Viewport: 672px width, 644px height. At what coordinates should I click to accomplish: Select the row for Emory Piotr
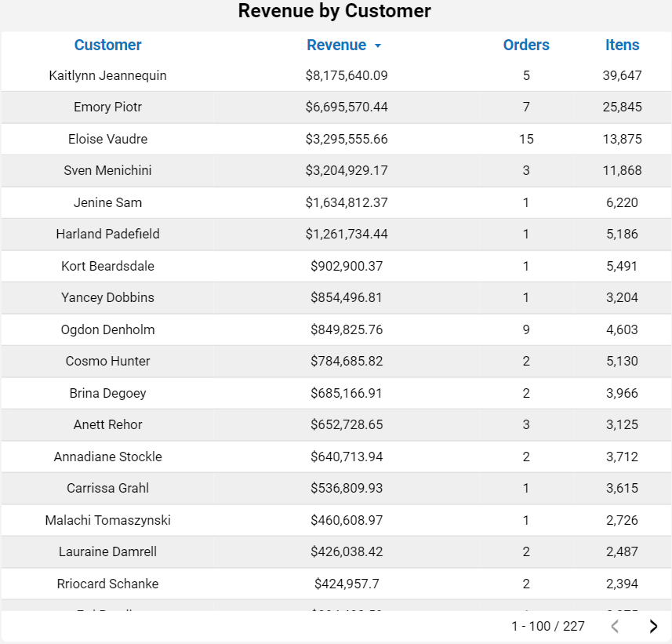(x=336, y=107)
